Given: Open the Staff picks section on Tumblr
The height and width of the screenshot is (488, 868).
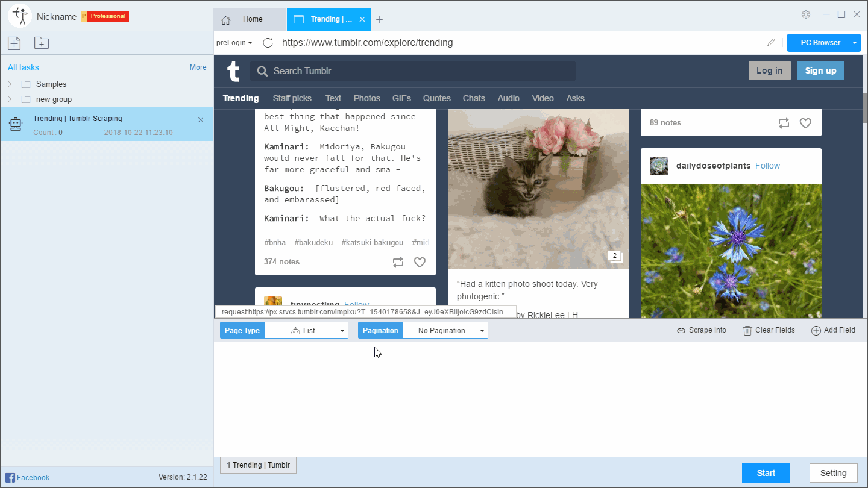Looking at the screenshot, I should tap(292, 98).
